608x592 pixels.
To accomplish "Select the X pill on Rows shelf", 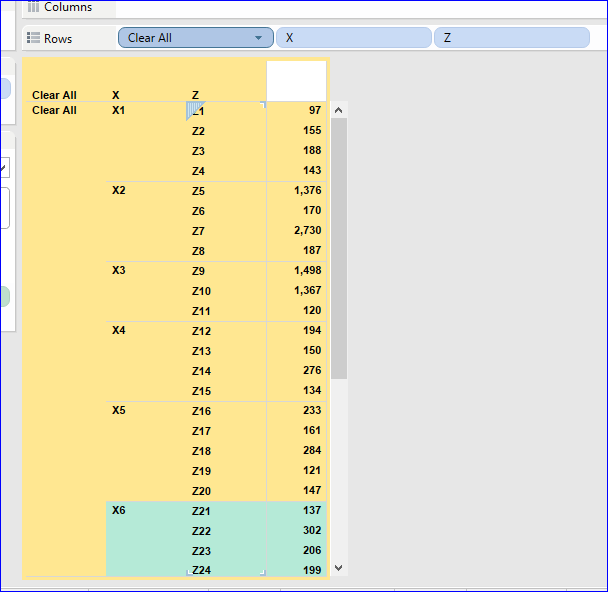I will point(354,38).
